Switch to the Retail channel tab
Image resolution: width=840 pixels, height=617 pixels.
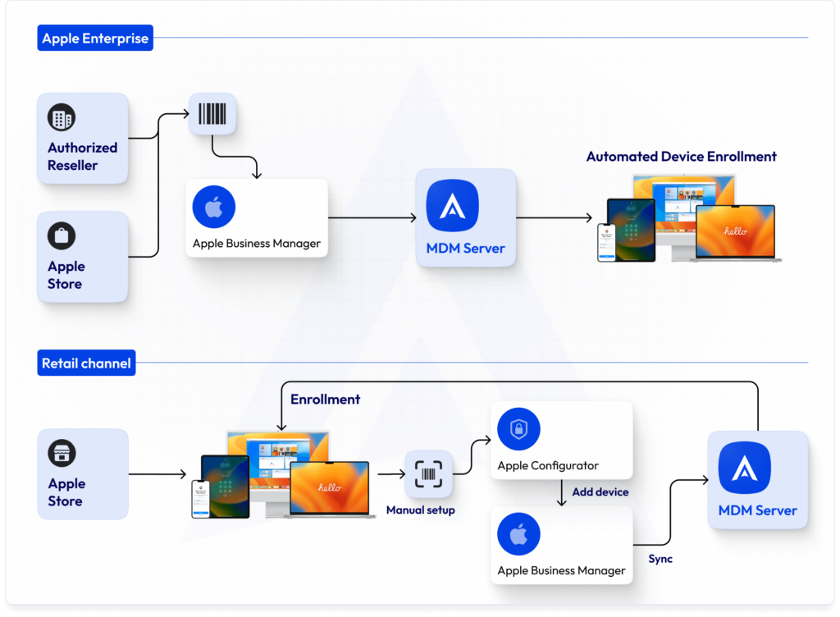tap(86, 363)
